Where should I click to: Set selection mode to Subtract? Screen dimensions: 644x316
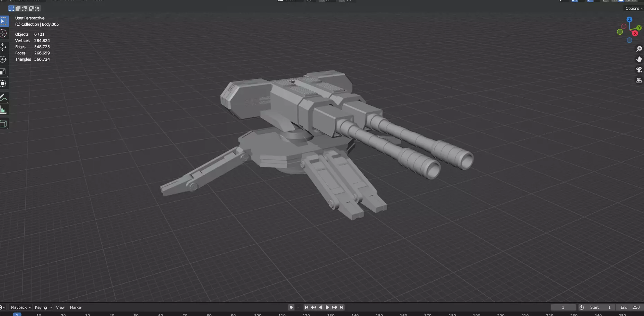pos(25,8)
